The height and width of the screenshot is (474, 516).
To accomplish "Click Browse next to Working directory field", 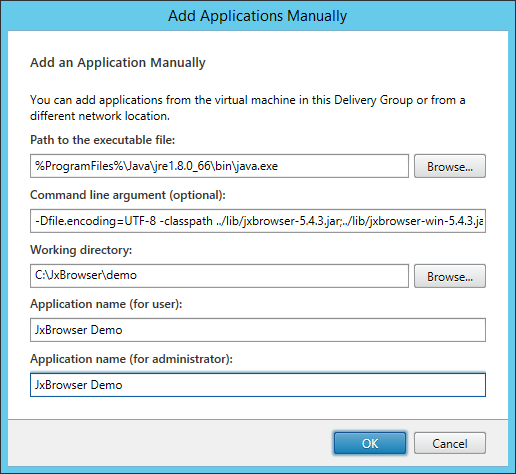I will (x=450, y=276).
